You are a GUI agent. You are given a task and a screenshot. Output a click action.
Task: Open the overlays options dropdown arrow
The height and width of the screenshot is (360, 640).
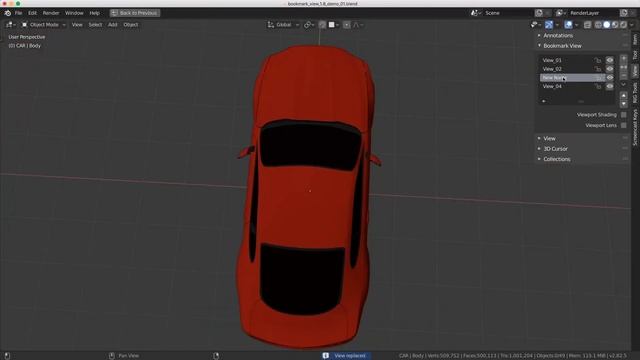pos(576,25)
